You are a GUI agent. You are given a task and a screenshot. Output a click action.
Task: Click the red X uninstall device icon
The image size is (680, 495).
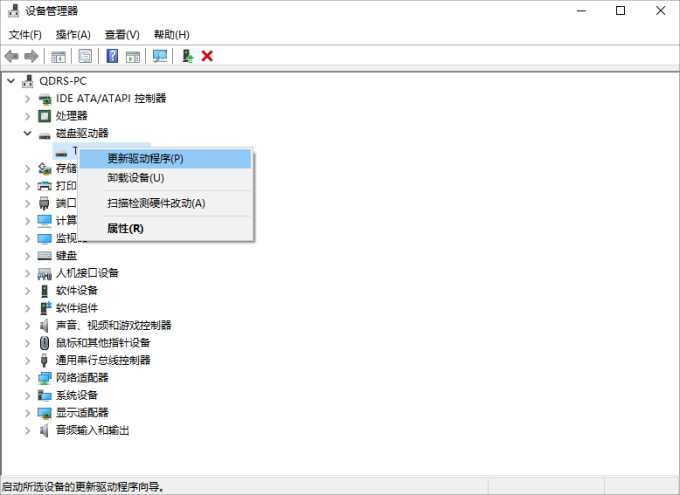point(207,56)
